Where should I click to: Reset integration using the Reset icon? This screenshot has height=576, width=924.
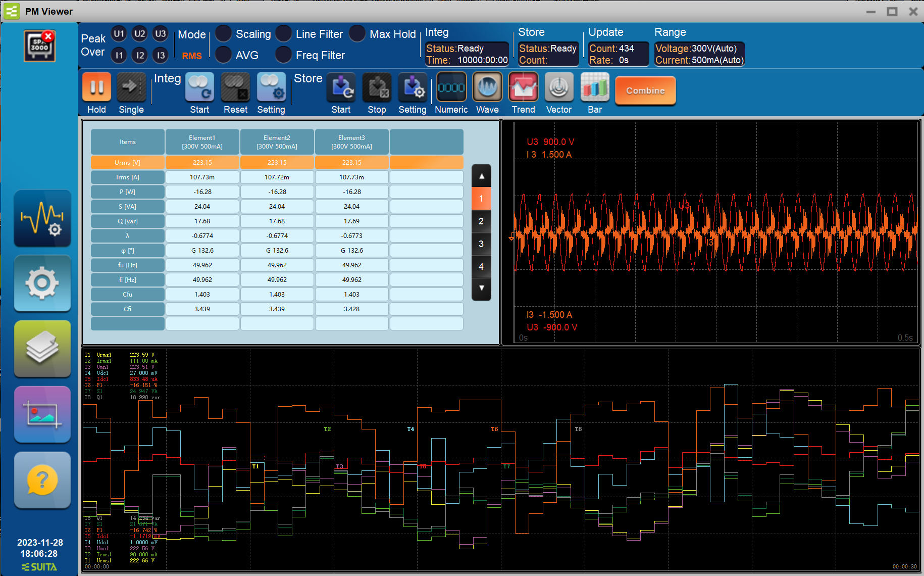[235, 88]
